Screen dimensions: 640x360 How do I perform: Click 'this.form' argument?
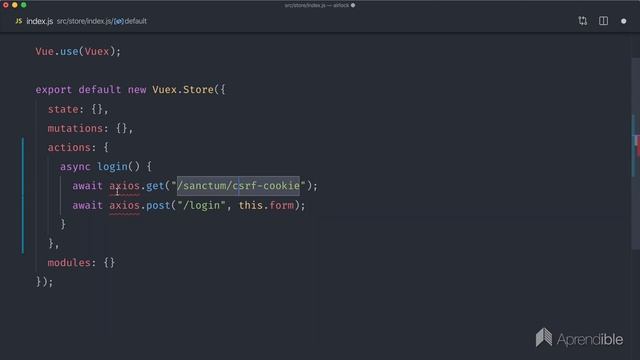(266, 205)
